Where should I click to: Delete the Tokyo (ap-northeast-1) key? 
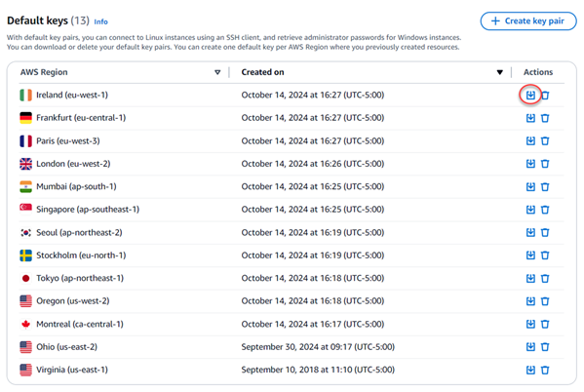tap(545, 278)
